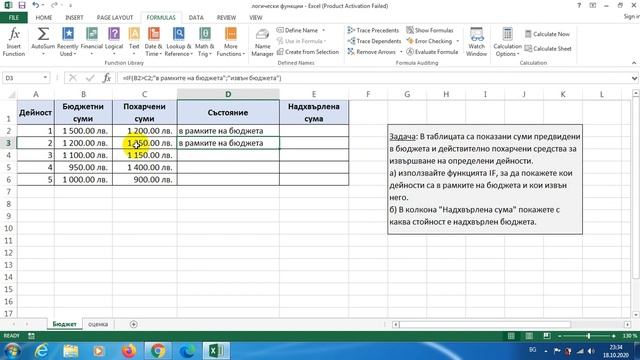Move the zoom slider handle
This screenshot has height=360, width=640.
tap(588, 336)
